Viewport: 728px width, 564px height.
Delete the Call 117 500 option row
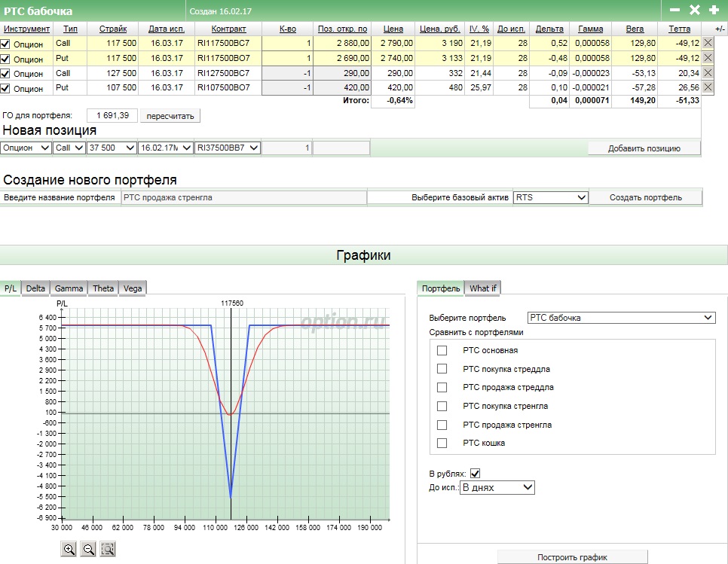tap(708, 43)
